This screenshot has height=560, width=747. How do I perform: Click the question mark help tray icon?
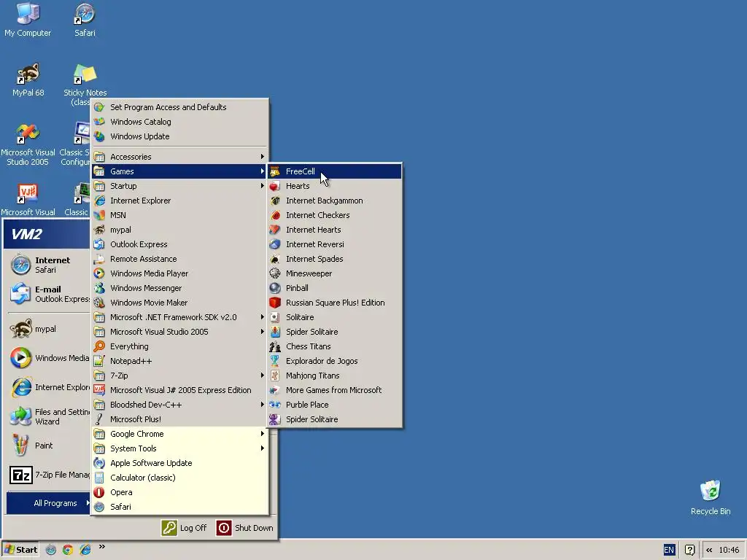point(689,550)
